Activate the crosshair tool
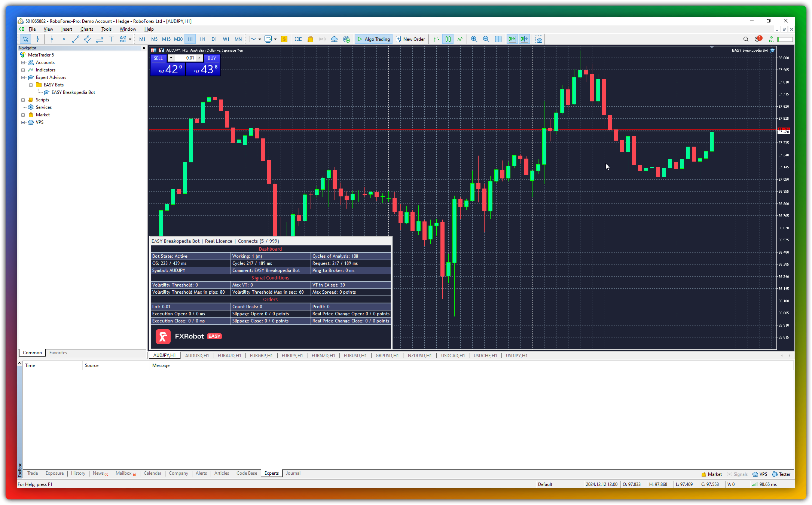Image resolution: width=812 pixels, height=505 pixels. [37, 39]
